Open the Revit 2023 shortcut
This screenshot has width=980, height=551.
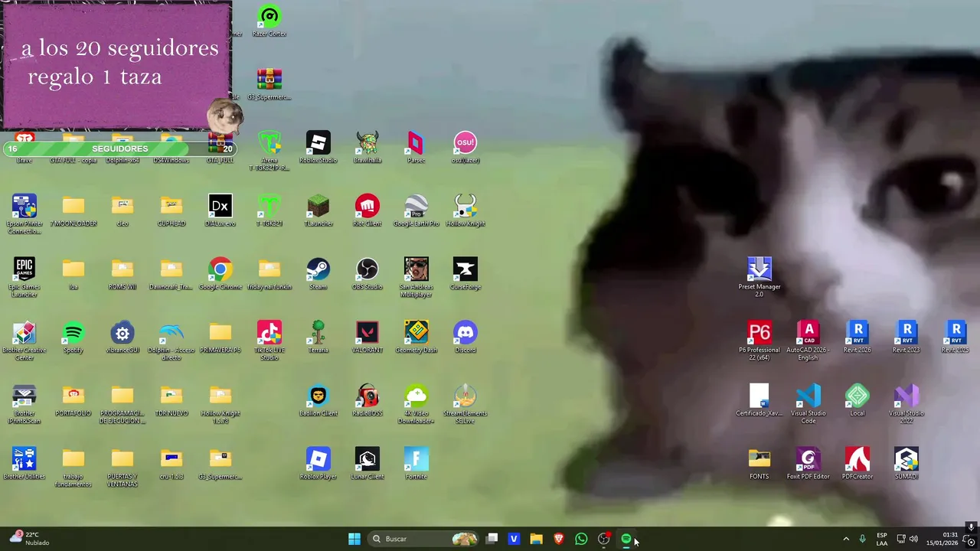pyautogui.click(x=906, y=338)
